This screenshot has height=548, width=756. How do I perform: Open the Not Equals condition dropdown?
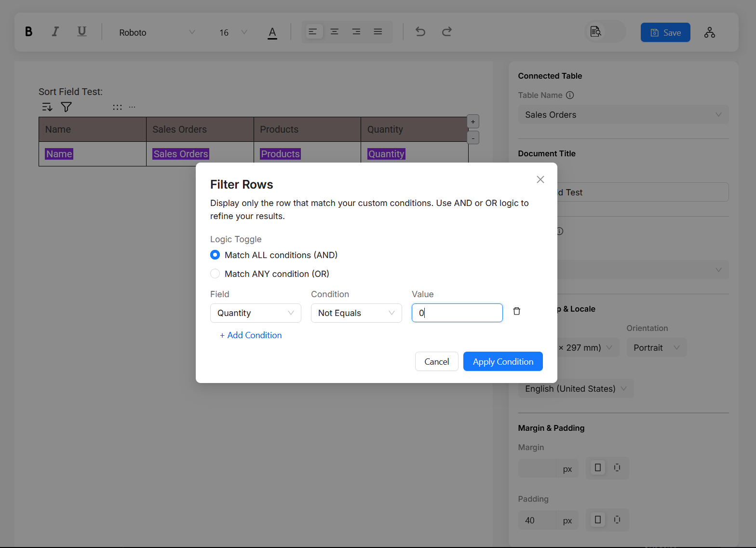(x=356, y=313)
